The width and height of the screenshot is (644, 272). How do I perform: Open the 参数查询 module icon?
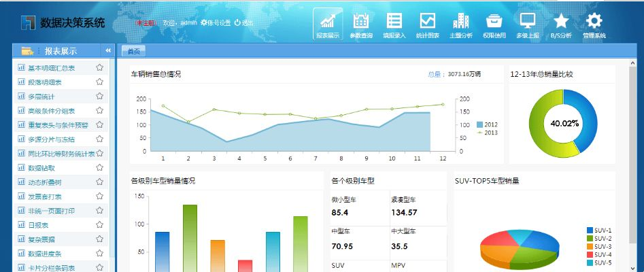[360, 24]
